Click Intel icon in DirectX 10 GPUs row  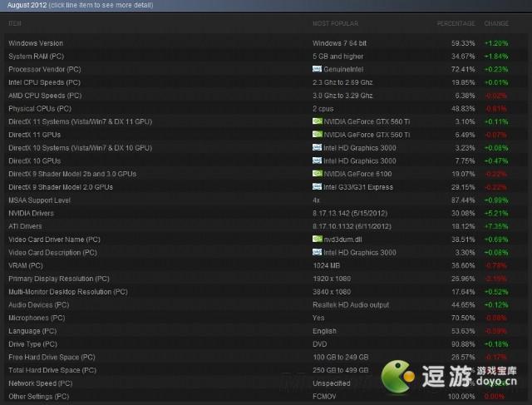pyautogui.click(x=317, y=161)
